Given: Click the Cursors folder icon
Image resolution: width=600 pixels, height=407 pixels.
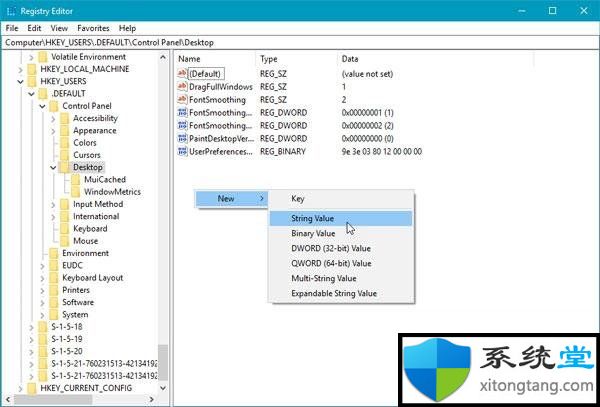Looking at the screenshot, I should (x=65, y=155).
